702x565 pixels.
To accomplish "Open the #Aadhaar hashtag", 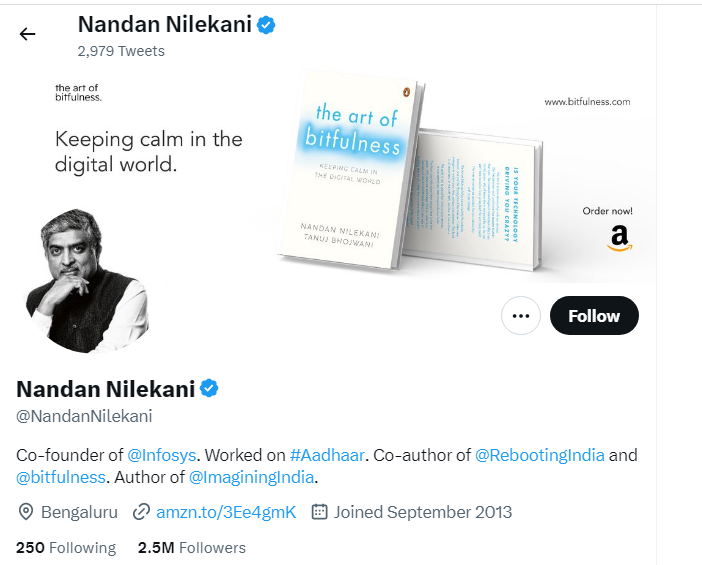I will point(326,455).
